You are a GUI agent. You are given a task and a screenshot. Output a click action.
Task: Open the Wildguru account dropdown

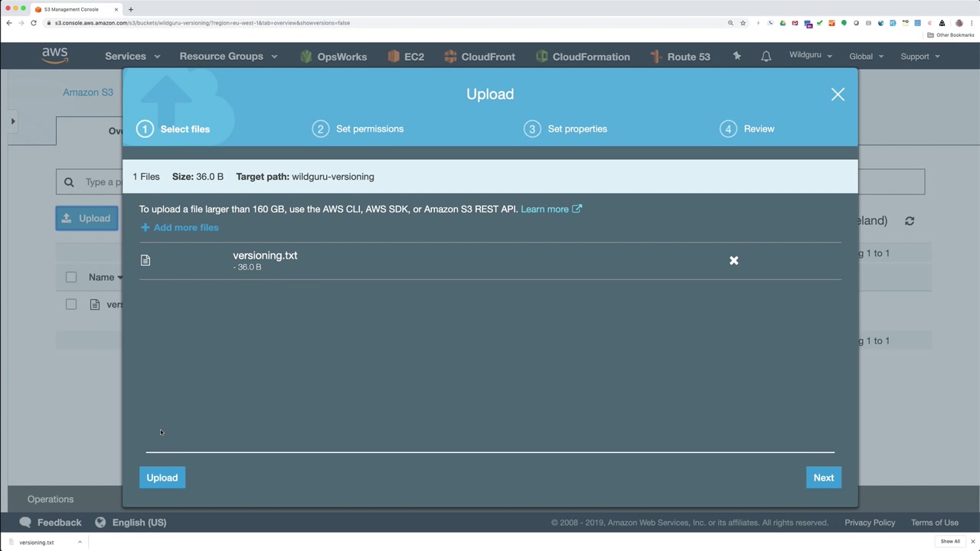click(811, 55)
